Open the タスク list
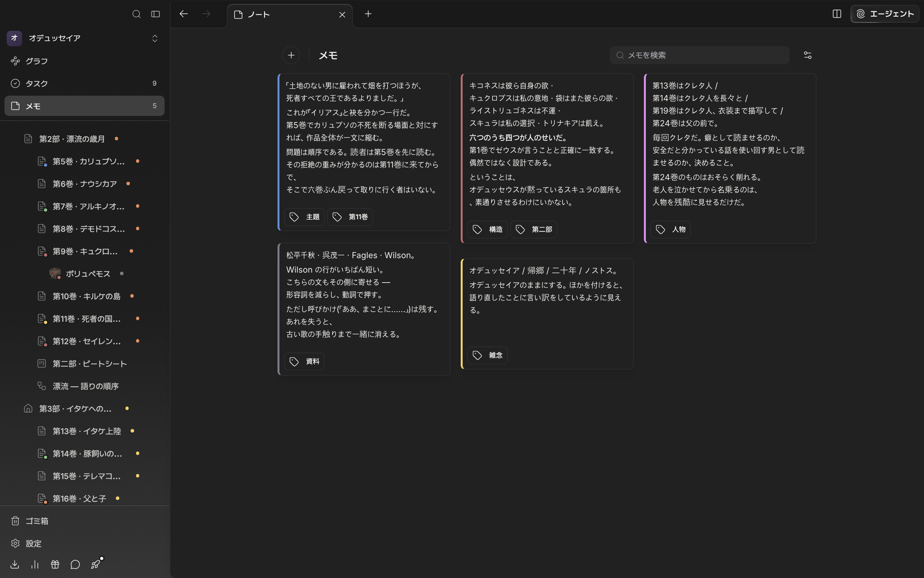924x578 pixels. [84, 83]
